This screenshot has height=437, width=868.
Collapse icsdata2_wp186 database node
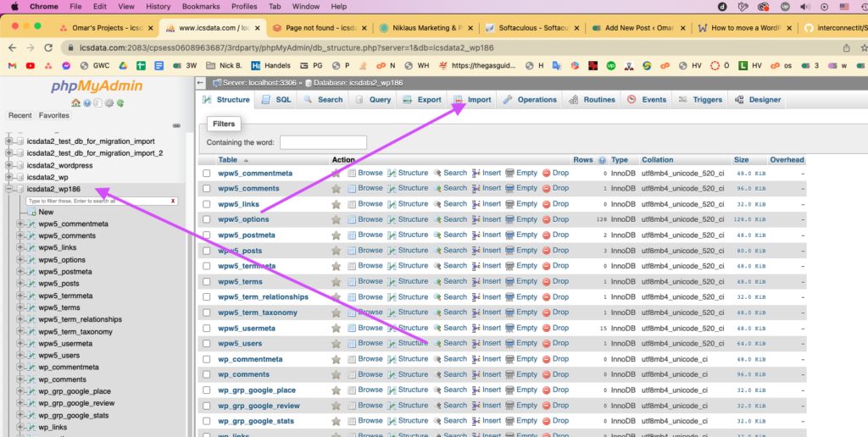click(x=8, y=189)
